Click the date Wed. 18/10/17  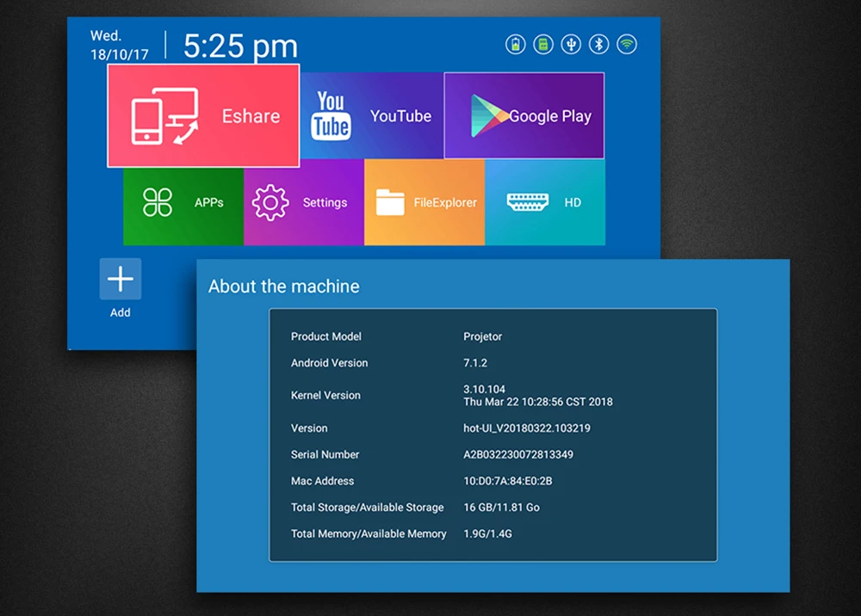(119, 45)
